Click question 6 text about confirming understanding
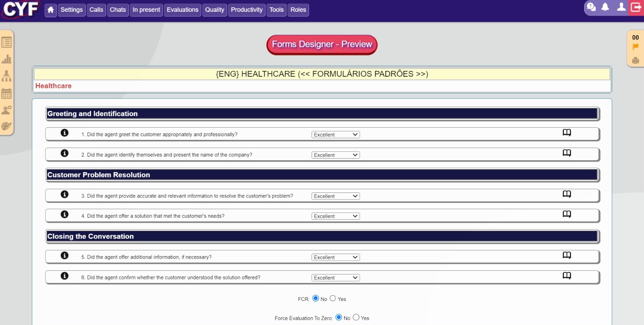644x325 pixels. (171, 278)
